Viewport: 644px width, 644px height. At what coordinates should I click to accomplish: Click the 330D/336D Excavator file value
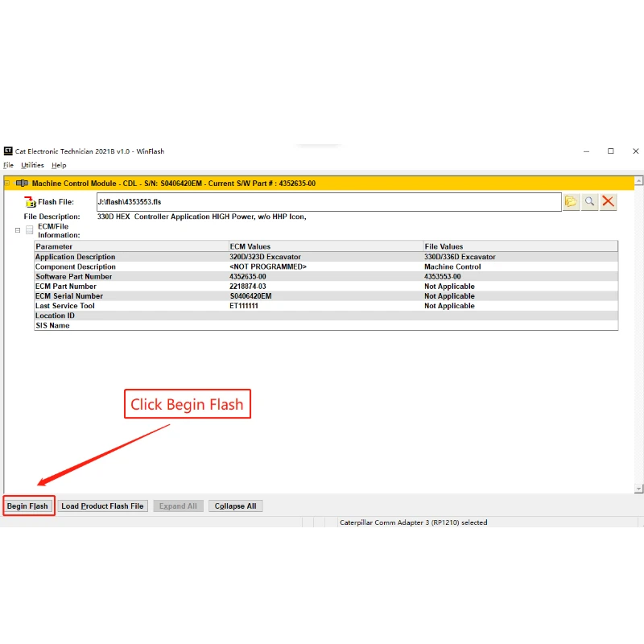pos(460,257)
